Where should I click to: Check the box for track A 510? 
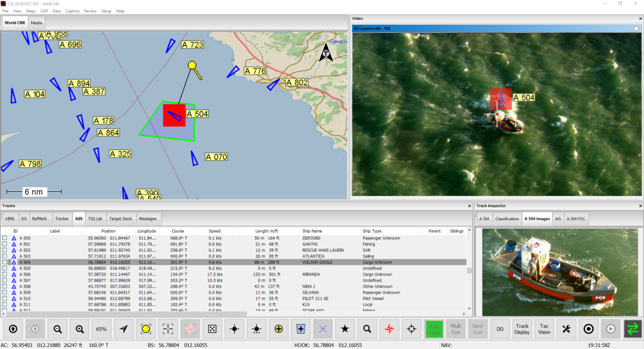[5, 299]
